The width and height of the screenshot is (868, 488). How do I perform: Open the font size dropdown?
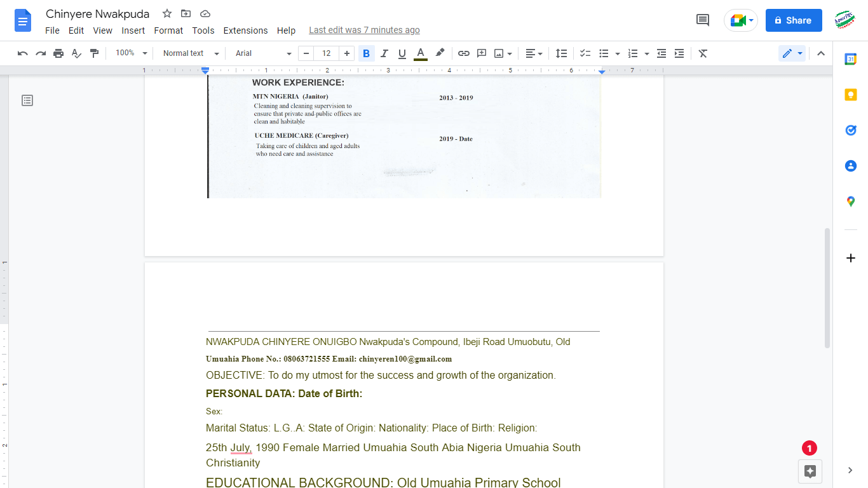click(x=326, y=53)
